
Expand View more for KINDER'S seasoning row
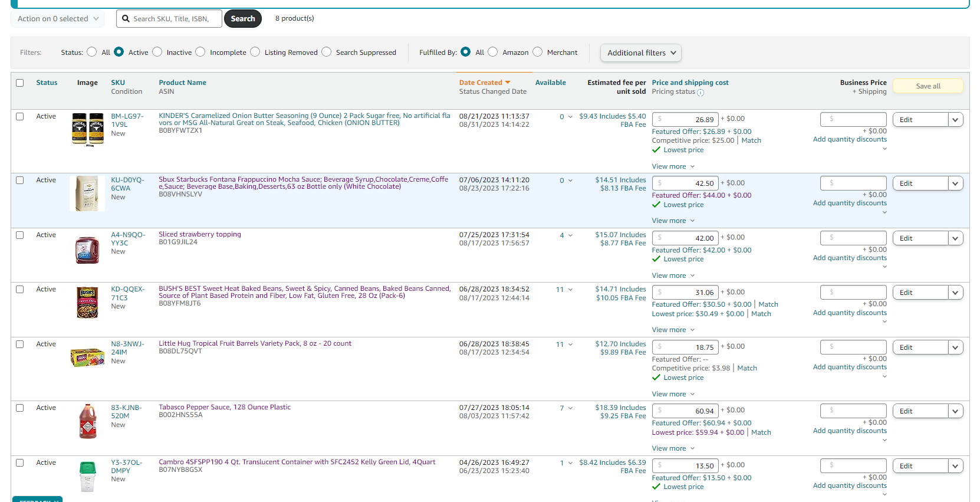click(x=673, y=166)
